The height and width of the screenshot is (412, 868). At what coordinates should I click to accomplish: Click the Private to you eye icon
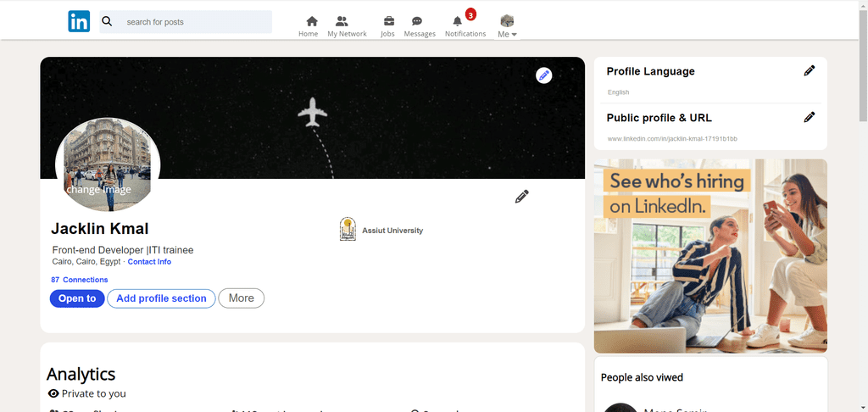[x=53, y=393]
